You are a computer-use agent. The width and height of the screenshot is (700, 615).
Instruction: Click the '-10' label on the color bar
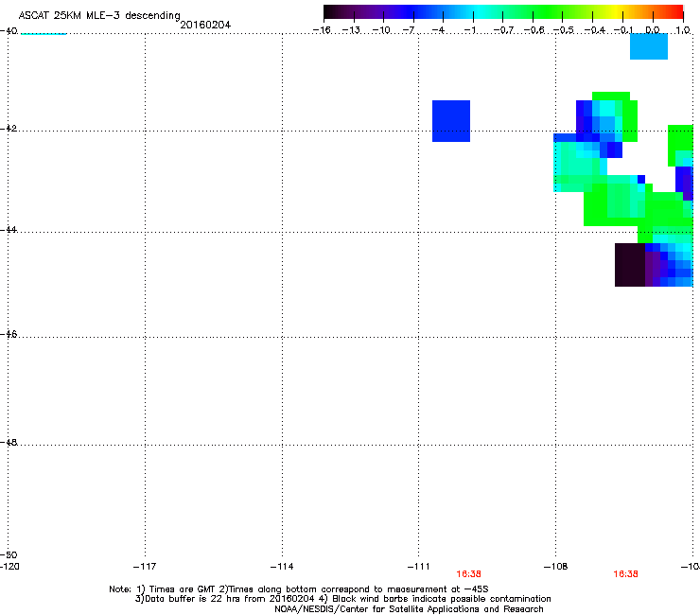(x=381, y=30)
